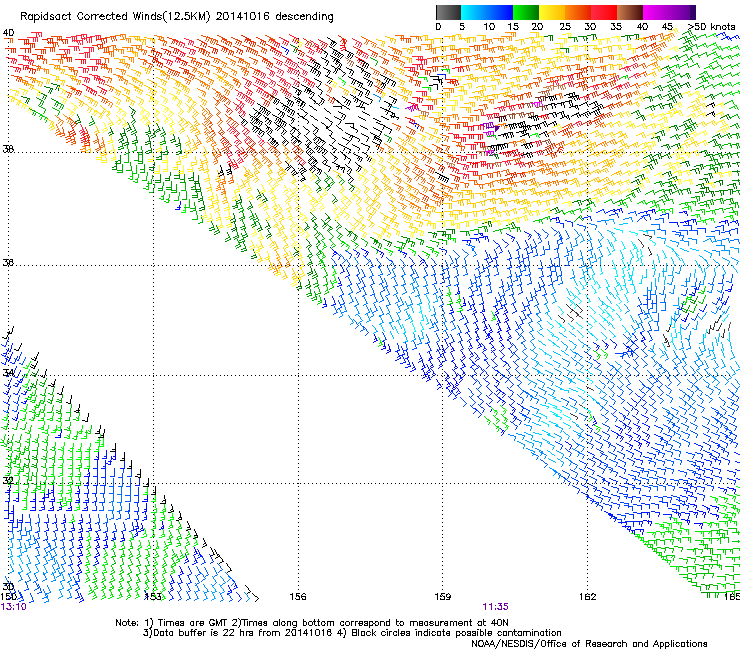Select the green 15-20 knots legend swatch
The height and width of the screenshot is (650, 740).
tap(526, 12)
